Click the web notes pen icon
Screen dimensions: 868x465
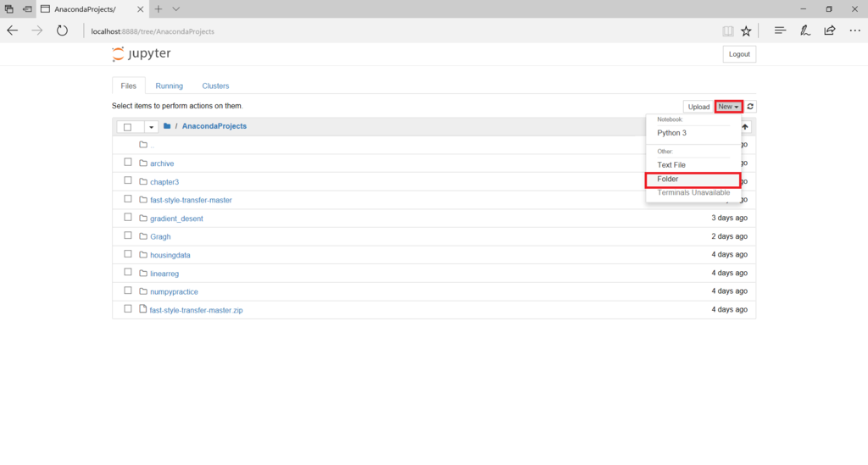pos(805,31)
